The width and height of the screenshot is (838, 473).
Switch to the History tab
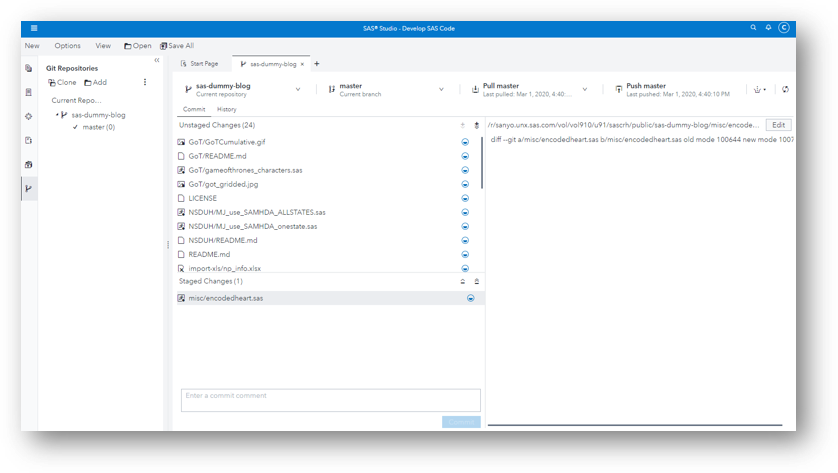(x=227, y=110)
